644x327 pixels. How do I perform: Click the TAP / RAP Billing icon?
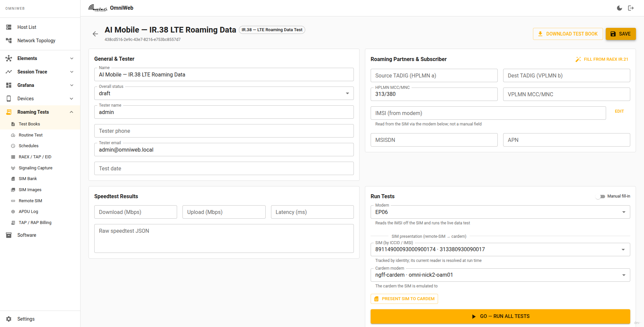coord(13,223)
